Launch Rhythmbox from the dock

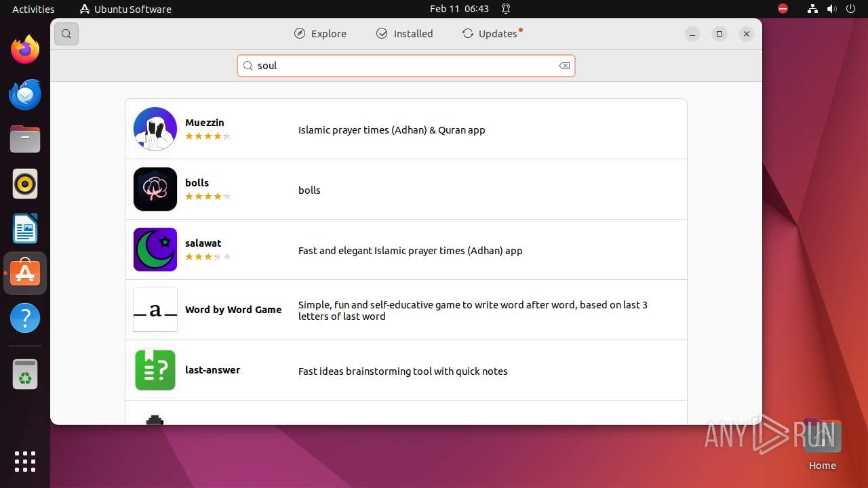(25, 184)
